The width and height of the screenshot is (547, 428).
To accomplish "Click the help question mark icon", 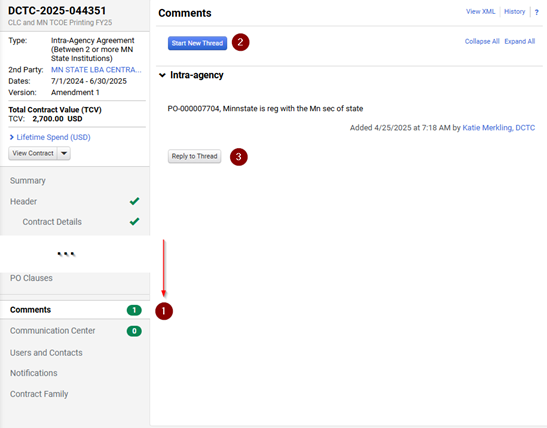I will point(536,12).
